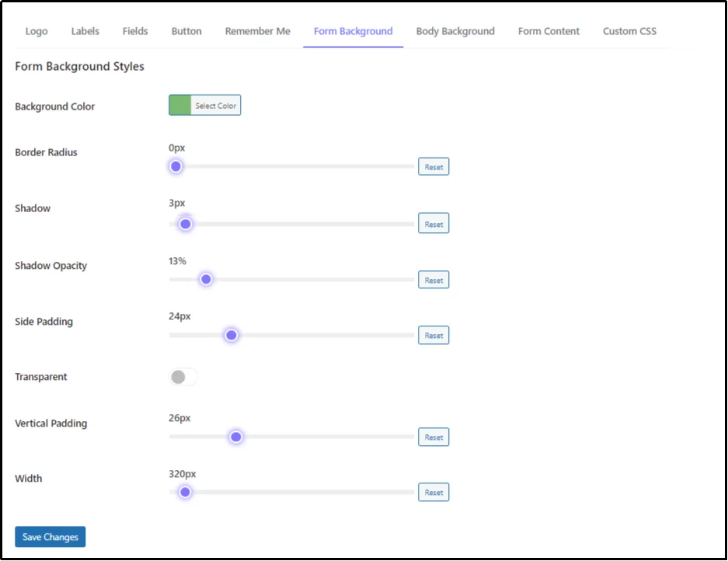Click the green Background Color swatch
728x561 pixels.
(180, 106)
